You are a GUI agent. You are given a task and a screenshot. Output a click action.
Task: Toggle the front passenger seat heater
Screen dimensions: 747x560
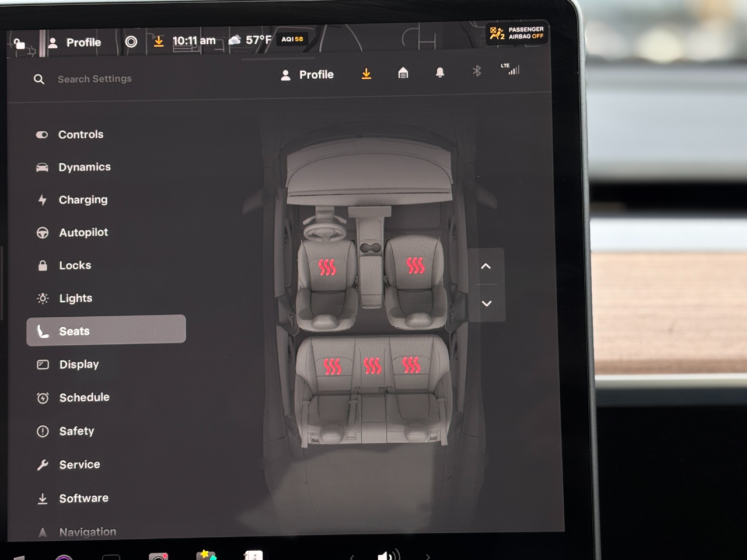click(x=415, y=265)
